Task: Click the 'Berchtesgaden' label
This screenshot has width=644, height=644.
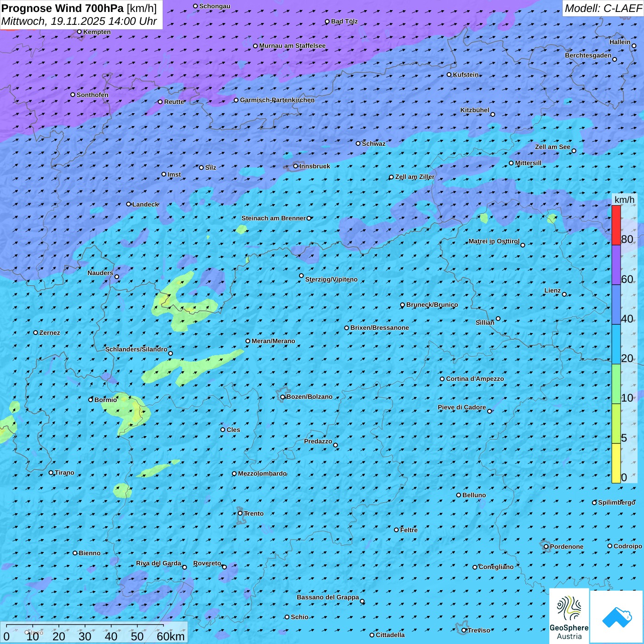Action: point(588,55)
